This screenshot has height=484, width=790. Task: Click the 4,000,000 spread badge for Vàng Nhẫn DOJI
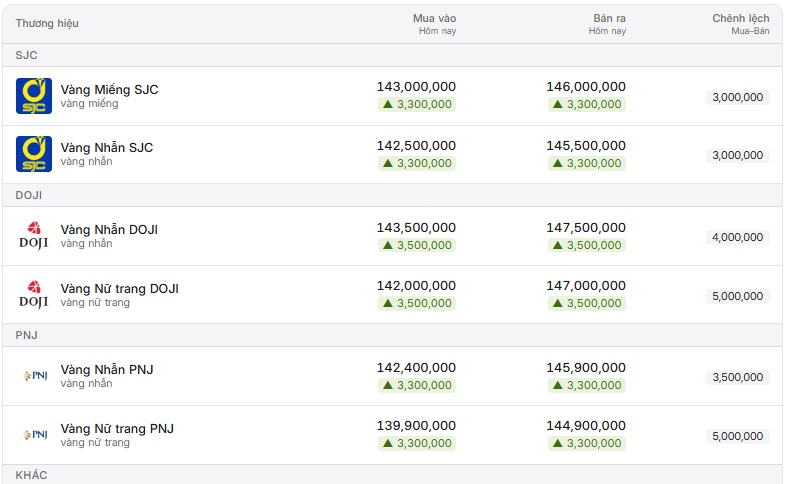pos(738,237)
